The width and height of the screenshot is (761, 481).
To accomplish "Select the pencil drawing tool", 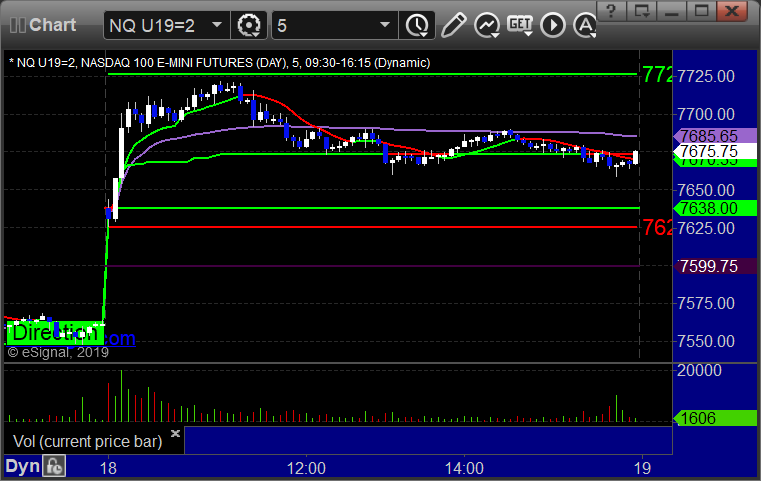I will pyautogui.click(x=453, y=25).
